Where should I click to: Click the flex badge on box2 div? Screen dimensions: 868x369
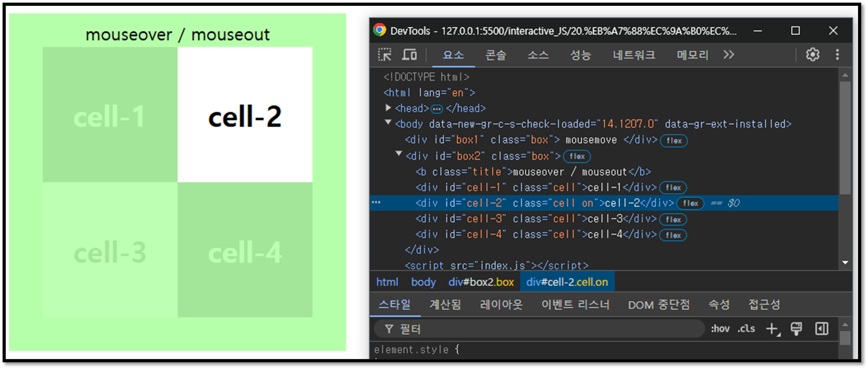click(x=577, y=156)
